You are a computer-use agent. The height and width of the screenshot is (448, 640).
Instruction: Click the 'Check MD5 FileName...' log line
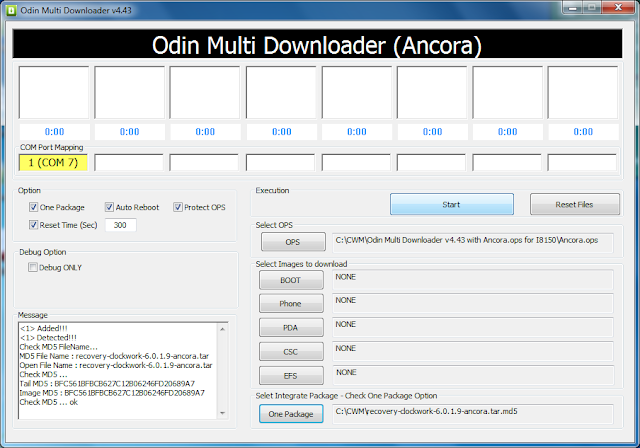(59, 347)
